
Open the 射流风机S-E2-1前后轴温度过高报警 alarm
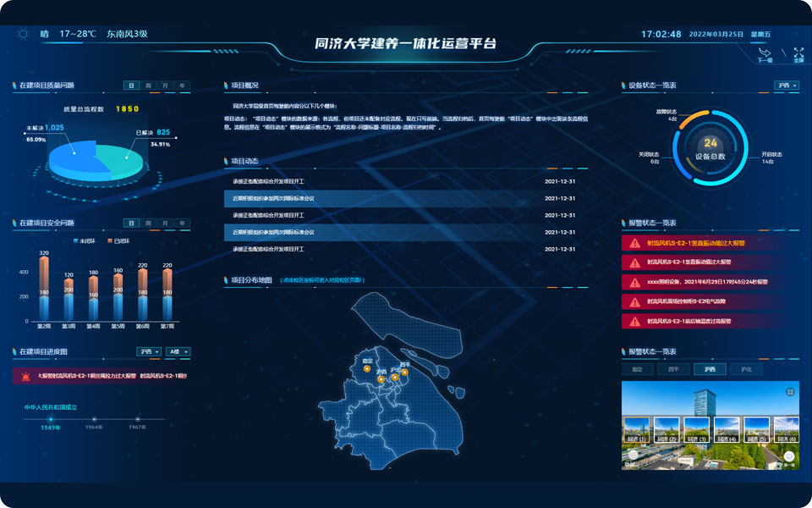tap(710, 322)
